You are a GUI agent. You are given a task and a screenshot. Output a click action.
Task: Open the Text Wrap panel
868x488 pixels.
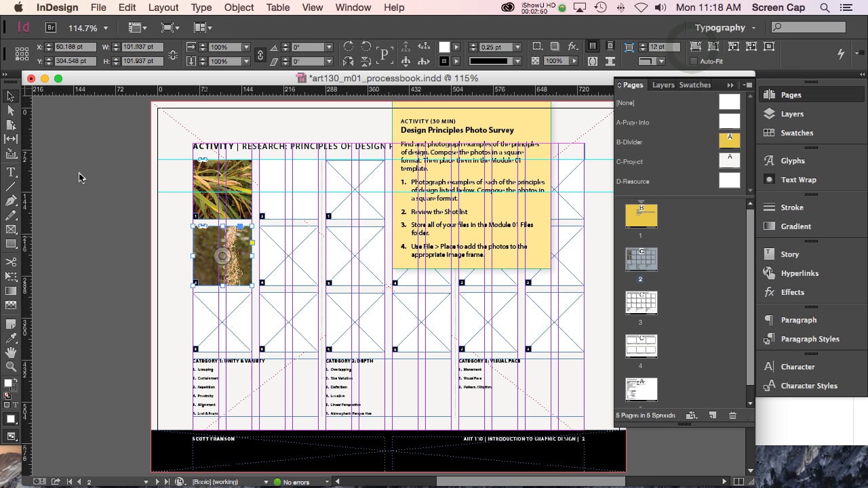click(x=798, y=180)
